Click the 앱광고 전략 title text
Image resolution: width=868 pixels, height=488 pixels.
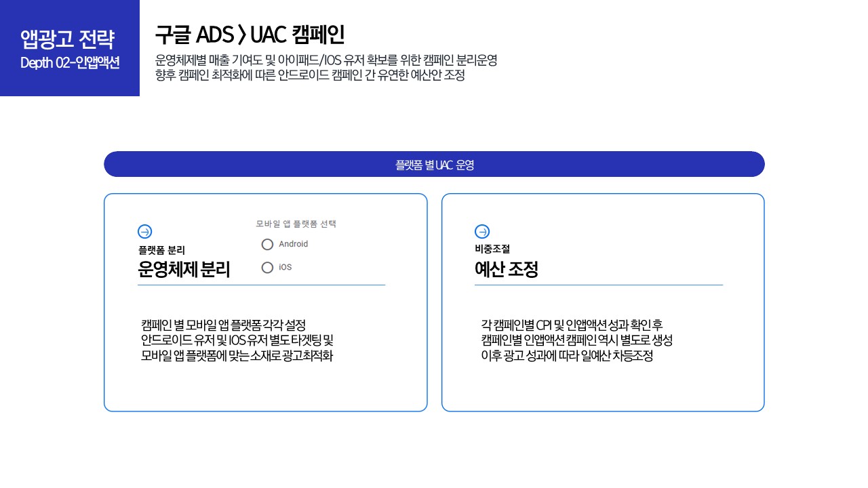(68, 39)
